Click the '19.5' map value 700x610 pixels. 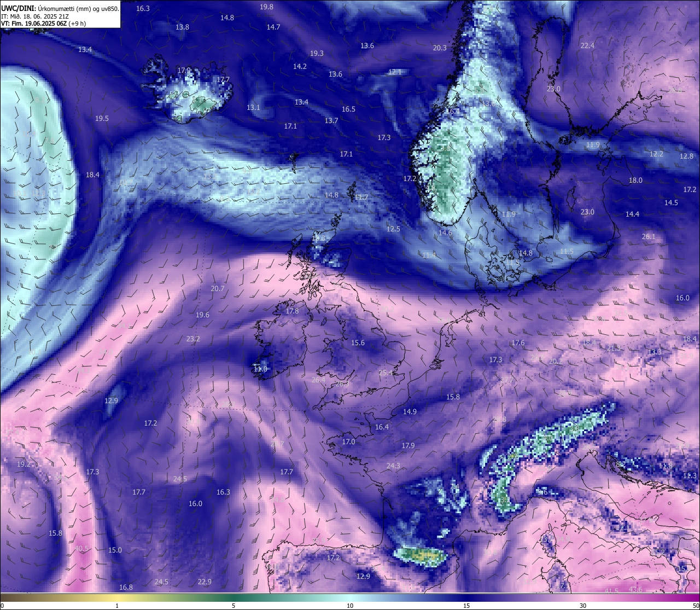click(102, 118)
